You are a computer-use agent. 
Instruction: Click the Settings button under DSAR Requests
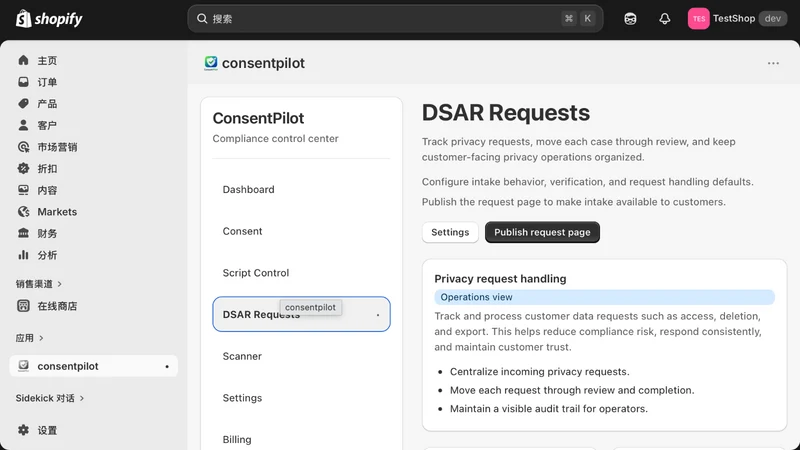pos(450,232)
